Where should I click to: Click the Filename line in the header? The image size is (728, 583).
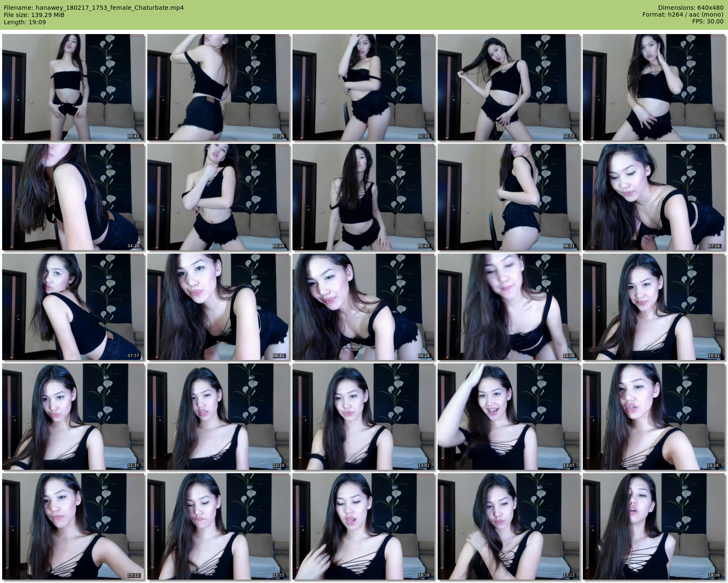(x=94, y=8)
